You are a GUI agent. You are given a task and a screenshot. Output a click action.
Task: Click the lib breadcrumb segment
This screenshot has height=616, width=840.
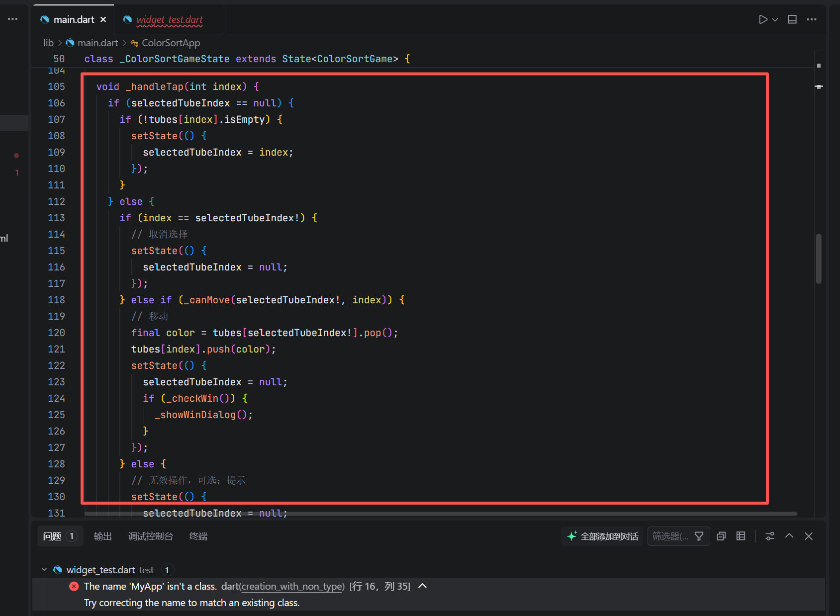pyautogui.click(x=48, y=43)
